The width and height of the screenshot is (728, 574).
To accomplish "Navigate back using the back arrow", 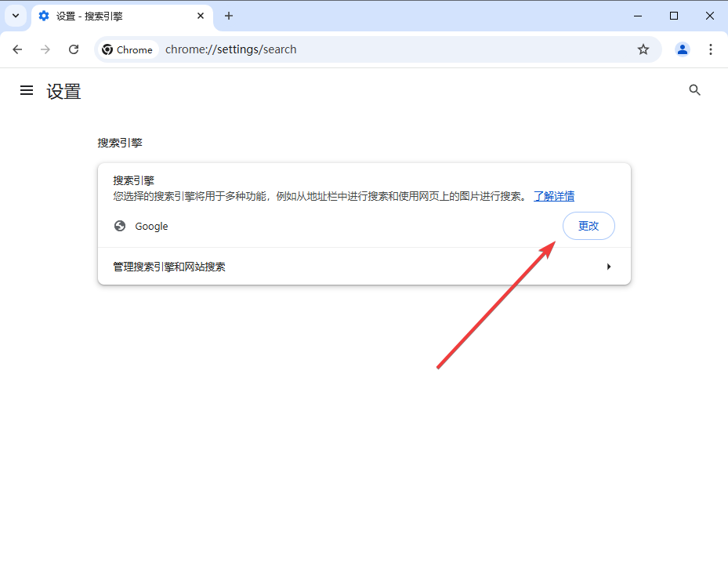I will click(x=17, y=49).
